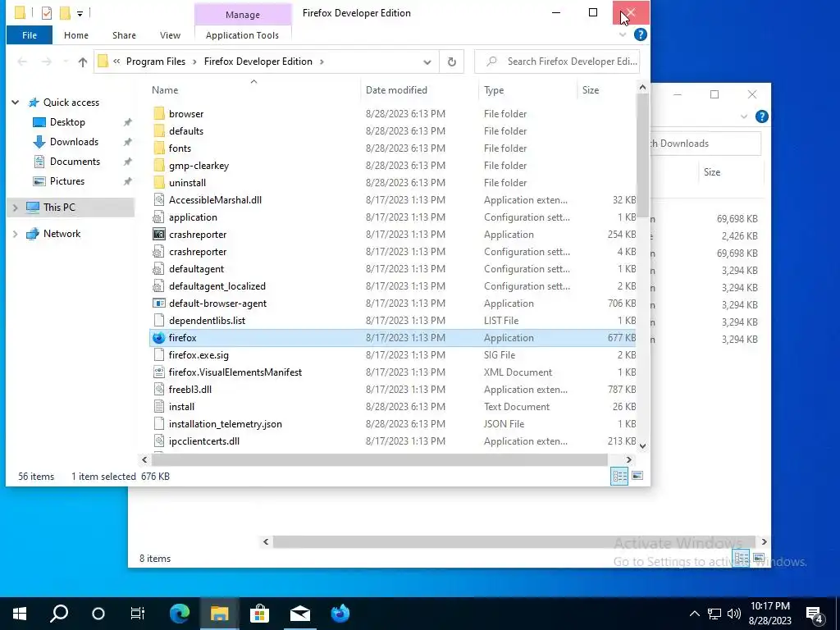Screen dimensions: 840x630
Task: Select the Manage contextual tab
Action: pyautogui.click(x=243, y=15)
